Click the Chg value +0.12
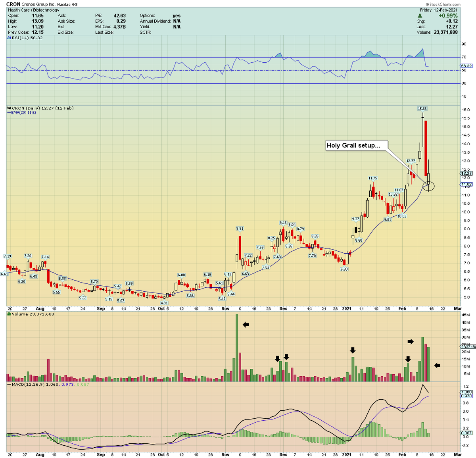 pos(451,21)
